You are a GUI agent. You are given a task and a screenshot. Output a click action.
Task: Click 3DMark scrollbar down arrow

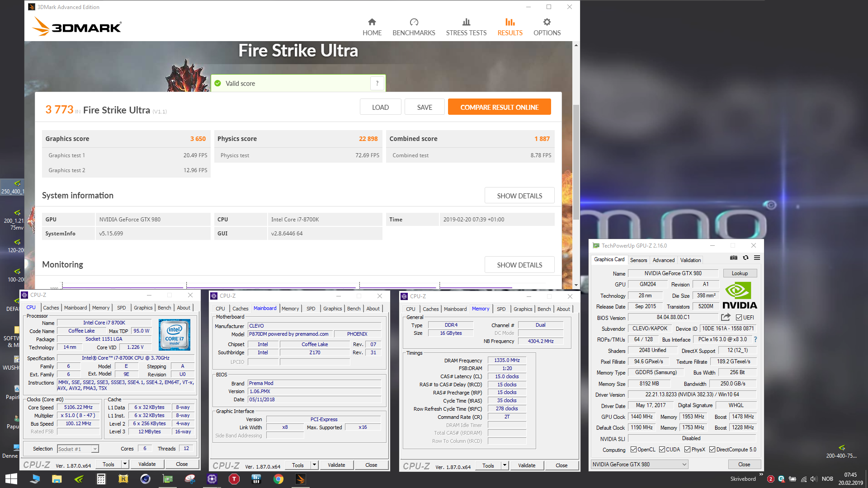[576, 285]
